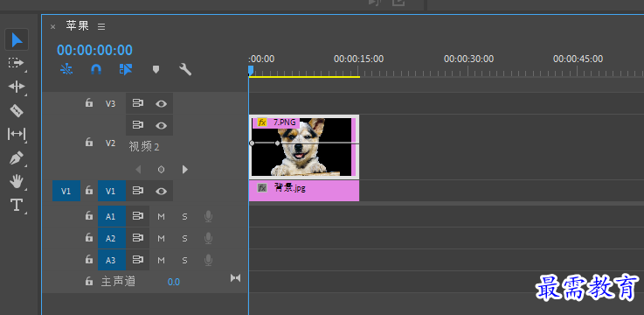The width and height of the screenshot is (644, 315).
Task: Enable voice-over record on A3
Action: tap(208, 260)
